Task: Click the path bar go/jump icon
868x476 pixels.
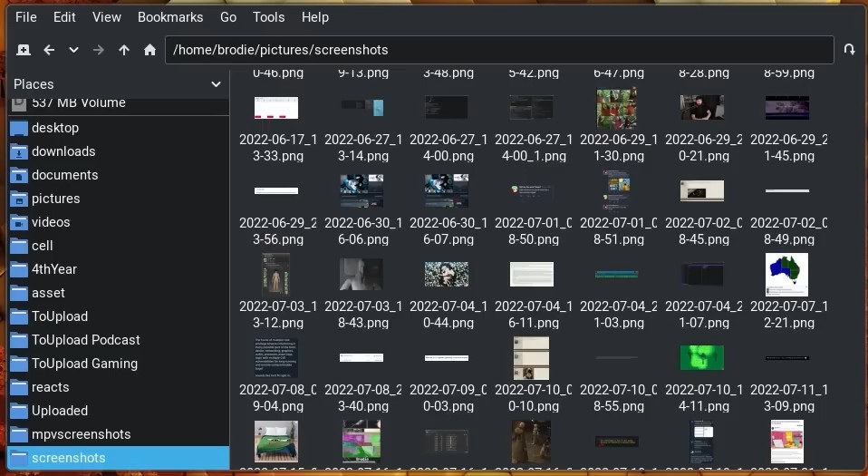Action: (849, 49)
